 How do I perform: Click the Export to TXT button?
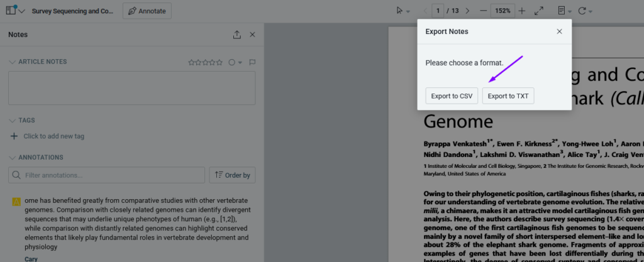pyautogui.click(x=508, y=96)
